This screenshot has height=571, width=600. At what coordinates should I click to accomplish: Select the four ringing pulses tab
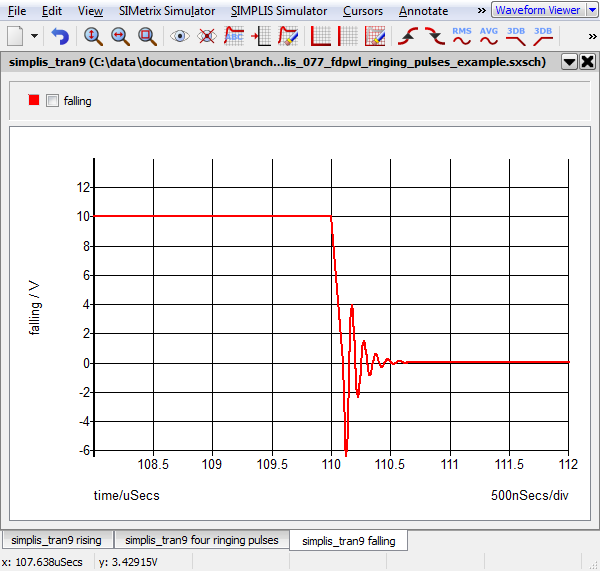coord(201,541)
